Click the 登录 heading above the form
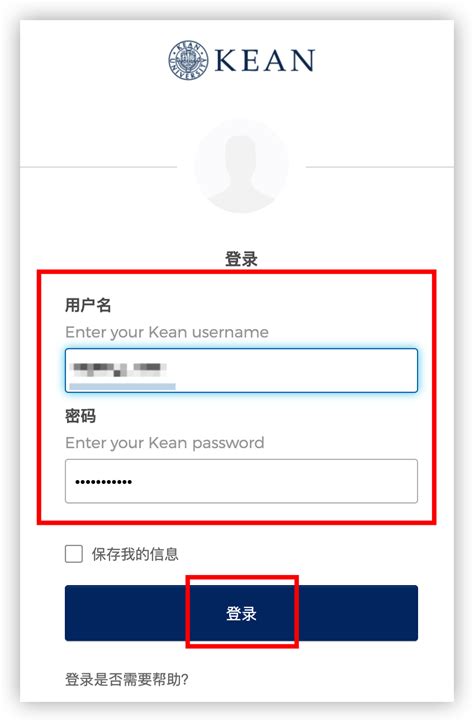 coord(241,259)
